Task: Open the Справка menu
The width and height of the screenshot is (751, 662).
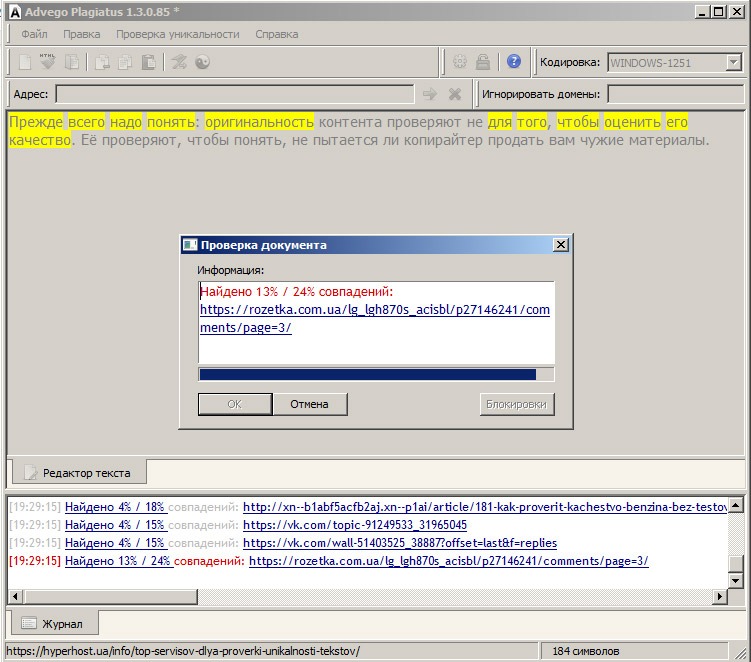Action: (277, 34)
